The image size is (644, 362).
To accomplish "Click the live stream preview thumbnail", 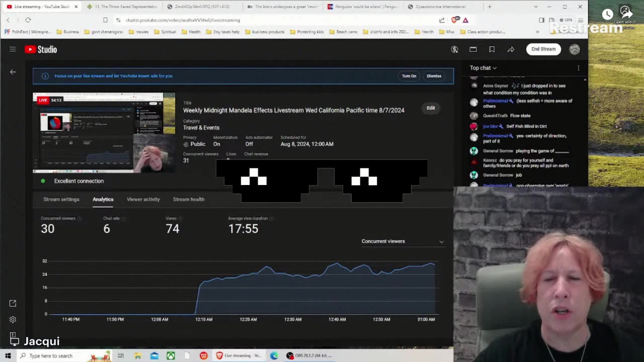I will click(104, 133).
